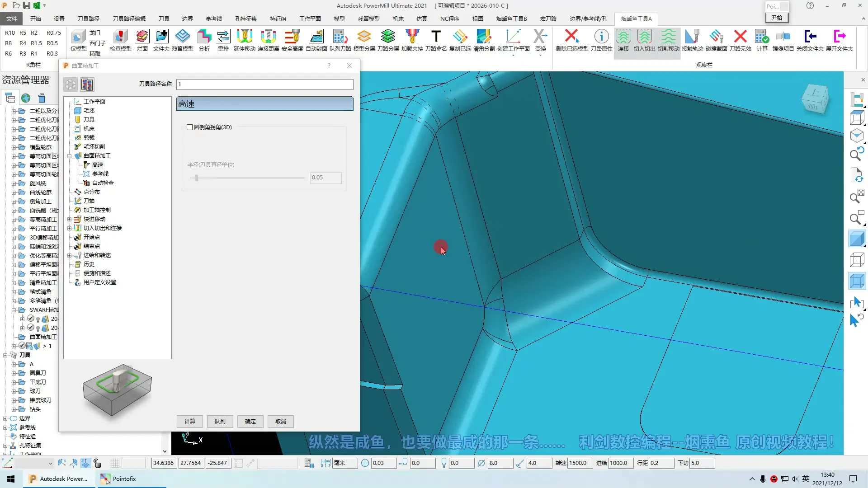Collapse the SWARF精加工 folder
This screenshot has height=488, width=868.
click(14, 310)
